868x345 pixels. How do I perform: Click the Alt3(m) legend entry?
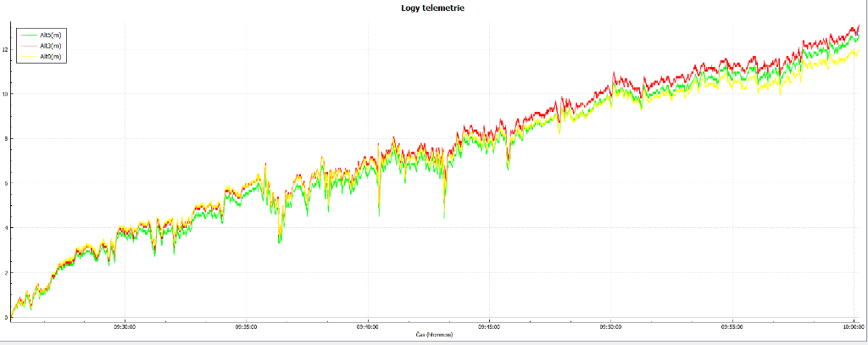coord(50,46)
